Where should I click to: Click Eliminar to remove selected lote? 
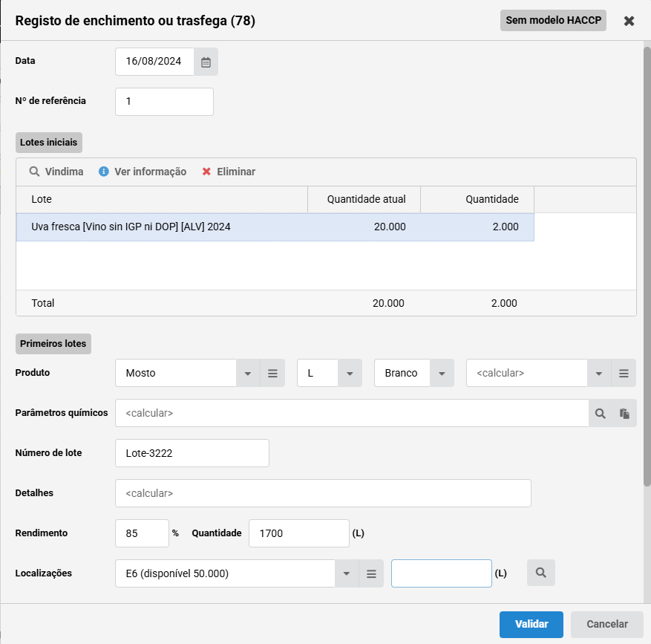[x=229, y=172]
